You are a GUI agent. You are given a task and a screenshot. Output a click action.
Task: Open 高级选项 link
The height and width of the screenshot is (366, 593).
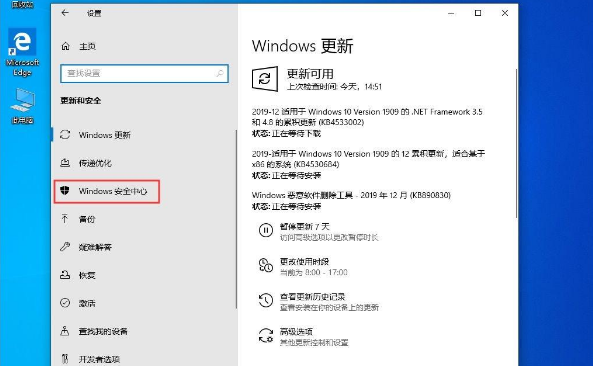click(296, 332)
